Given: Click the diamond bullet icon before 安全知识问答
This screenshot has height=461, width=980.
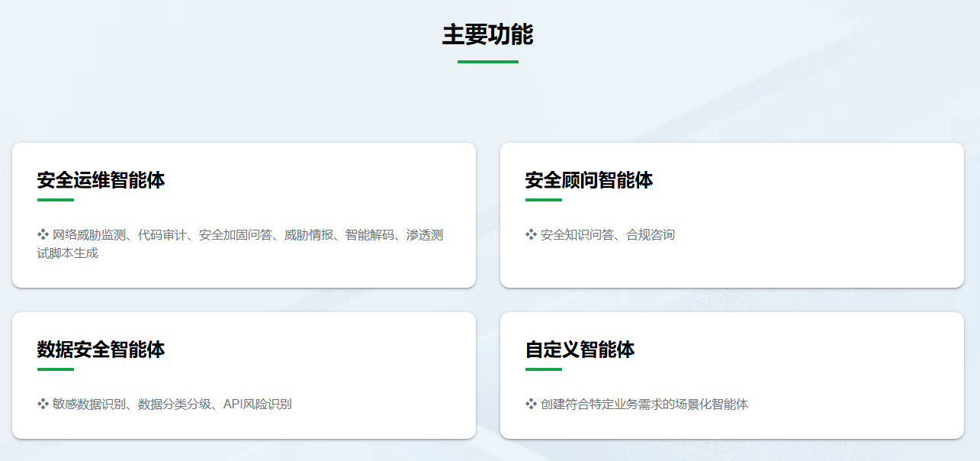Looking at the screenshot, I should pyautogui.click(x=531, y=234).
